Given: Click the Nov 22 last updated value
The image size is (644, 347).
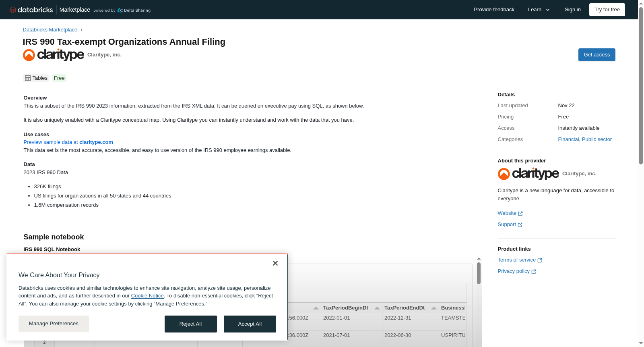Looking at the screenshot, I should click(566, 106).
